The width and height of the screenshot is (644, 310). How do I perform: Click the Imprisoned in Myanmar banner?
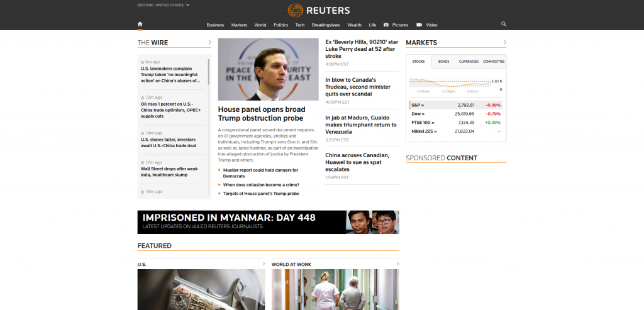(268, 222)
